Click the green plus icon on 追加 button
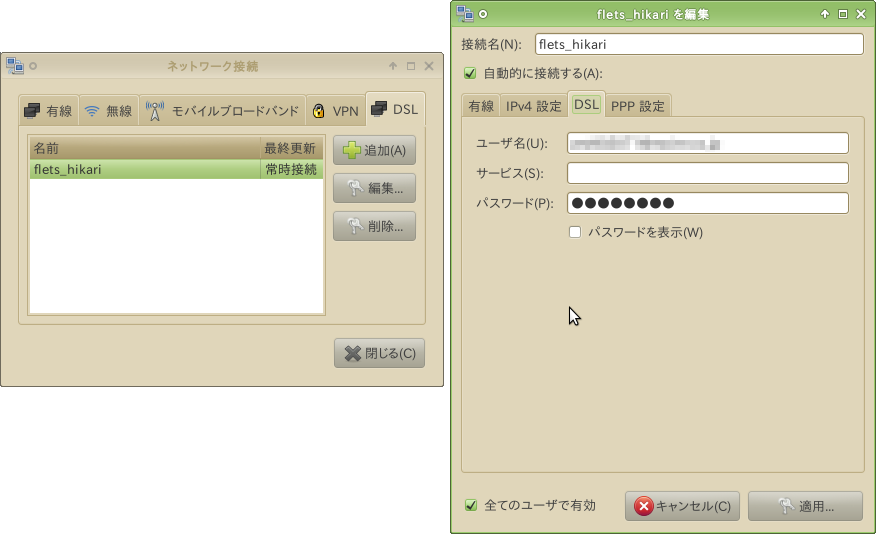This screenshot has height=534, width=876. (x=352, y=150)
